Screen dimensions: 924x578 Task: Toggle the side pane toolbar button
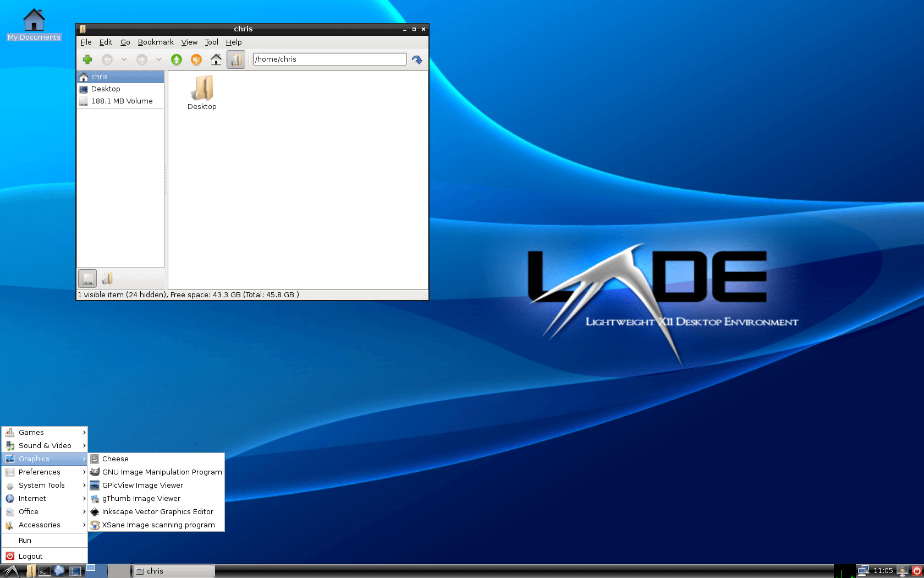tap(236, 59)
